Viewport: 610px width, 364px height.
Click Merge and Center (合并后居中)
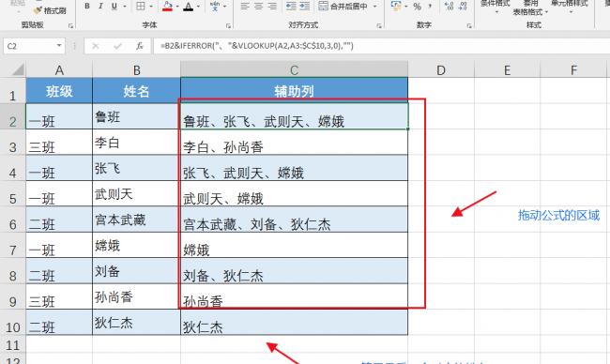point(343,7)
